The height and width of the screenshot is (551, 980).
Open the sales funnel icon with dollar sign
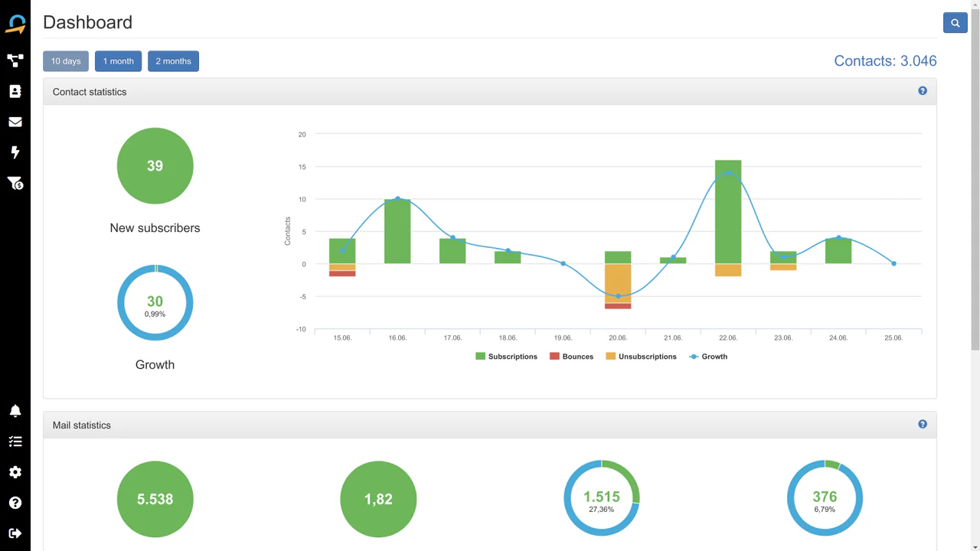pyautogui.click(x=15, y=183)
